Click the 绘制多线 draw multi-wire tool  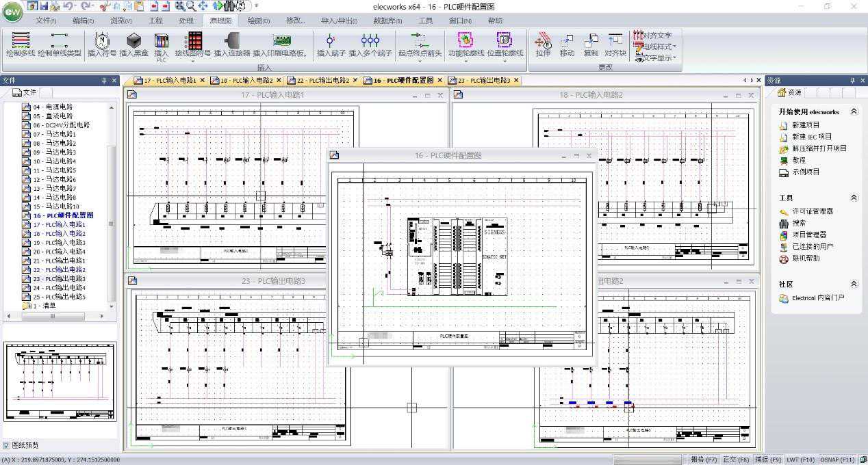(x=20, y=44)
